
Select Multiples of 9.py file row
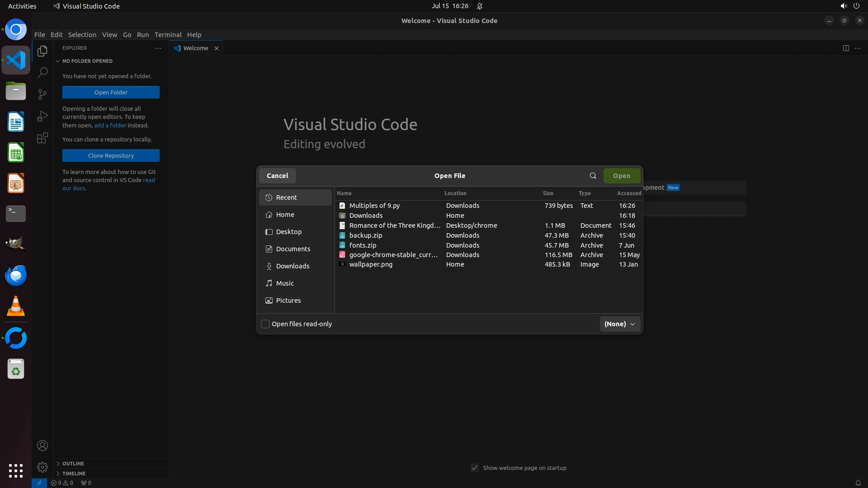(x=375, y=206)
